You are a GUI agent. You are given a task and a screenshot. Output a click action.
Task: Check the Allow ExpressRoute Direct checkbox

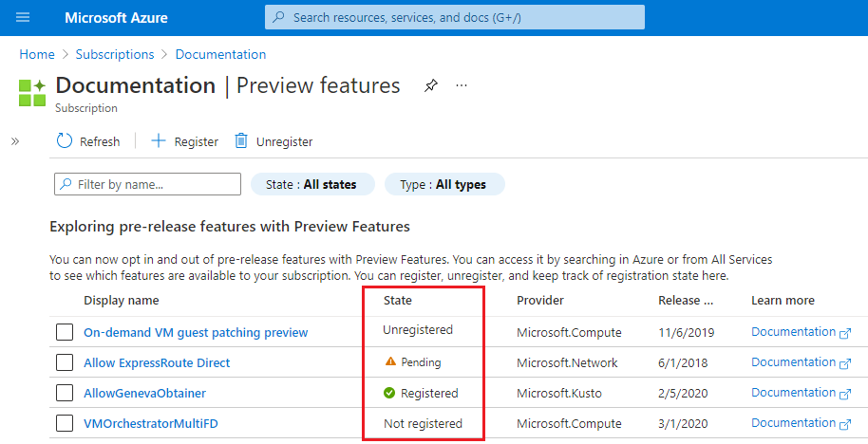(65, 362)
